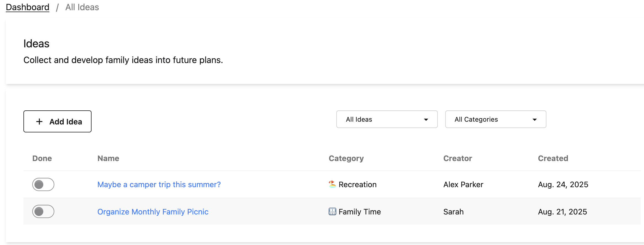Toggle done for Organize Monthly Family Picnic
The width and height of the screenshot is (644, 245).
pyautogui.click(x=43, y=211)
